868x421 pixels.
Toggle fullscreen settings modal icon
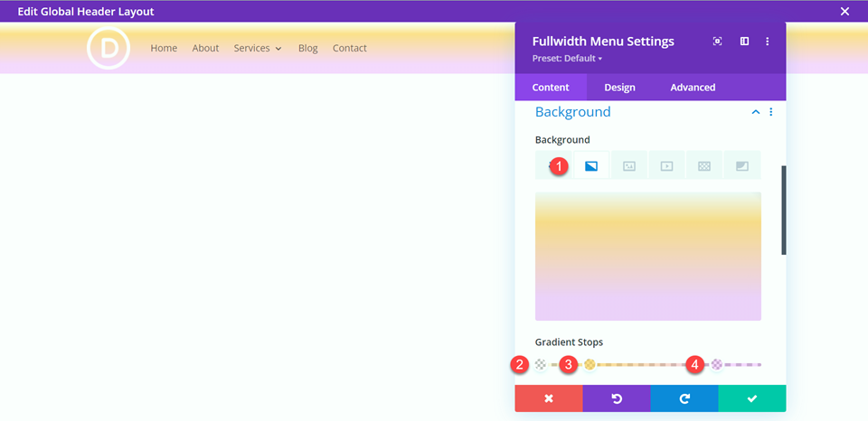(x=717, y=42)
